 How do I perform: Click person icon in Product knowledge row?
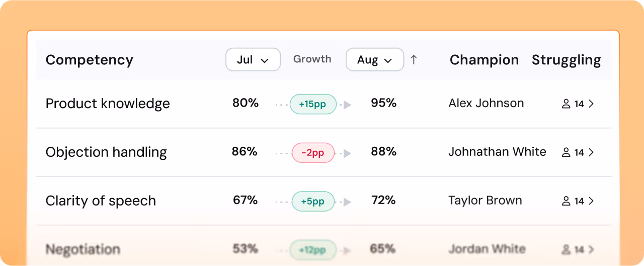coord(566,104)
